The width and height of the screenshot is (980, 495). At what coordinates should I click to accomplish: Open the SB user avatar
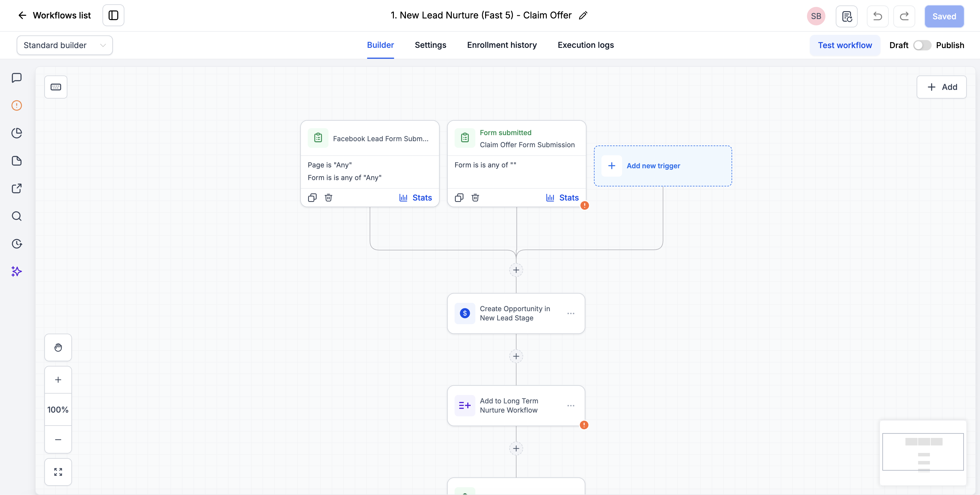tap(816, 16)
